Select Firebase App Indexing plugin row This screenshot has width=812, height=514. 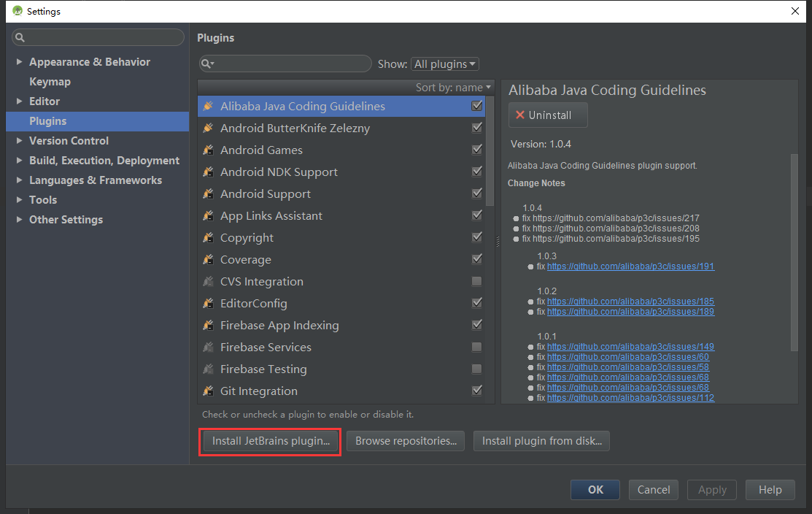point(341,325)
